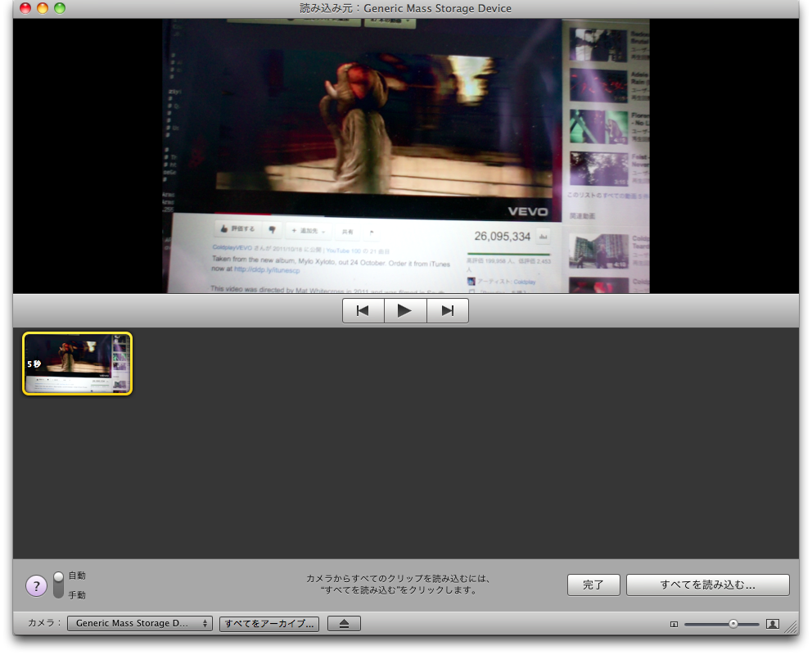Go to the previous clip
812x655 pixels.
coord(363,311)
